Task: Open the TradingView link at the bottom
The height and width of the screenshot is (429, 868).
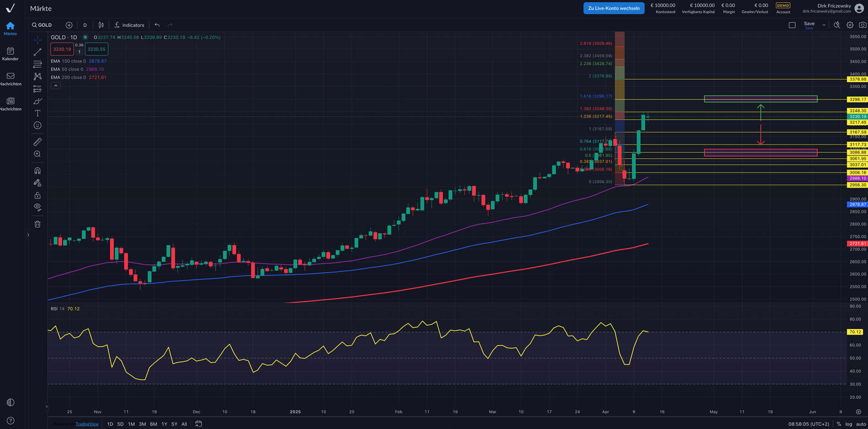Action: (87, 424)
